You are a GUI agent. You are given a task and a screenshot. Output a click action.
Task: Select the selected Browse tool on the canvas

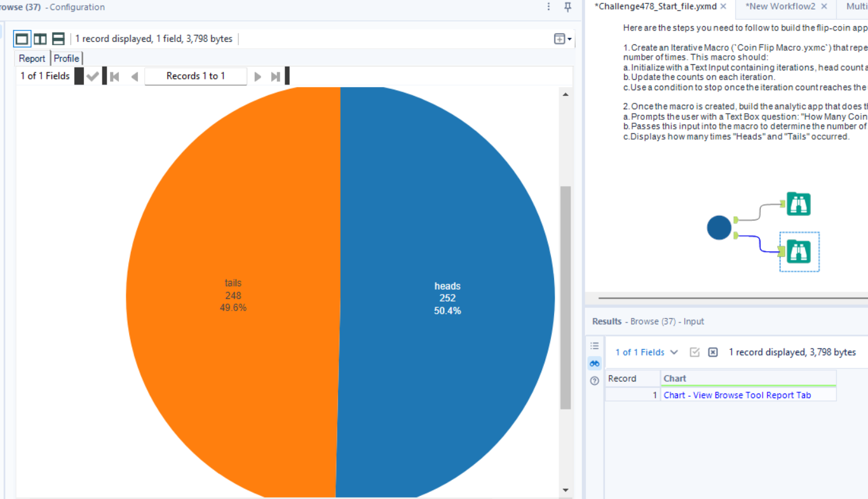pos(799,251)
